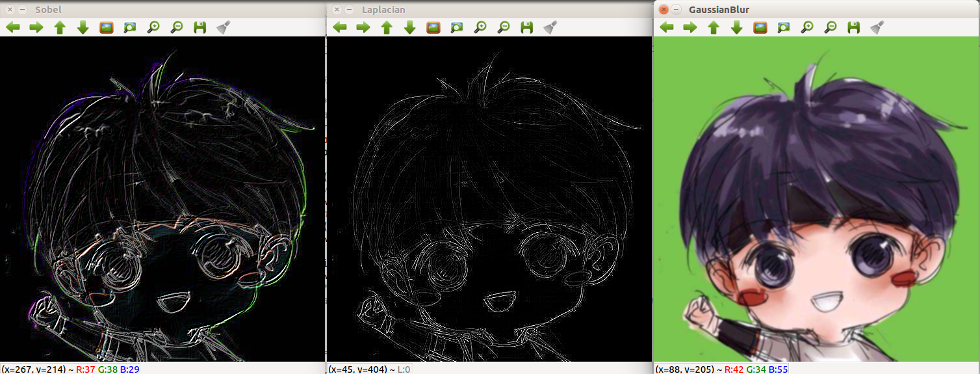Click the R:42 value in GaussianBlur status
The image size is (980, 374).
[x=734, y=369]
